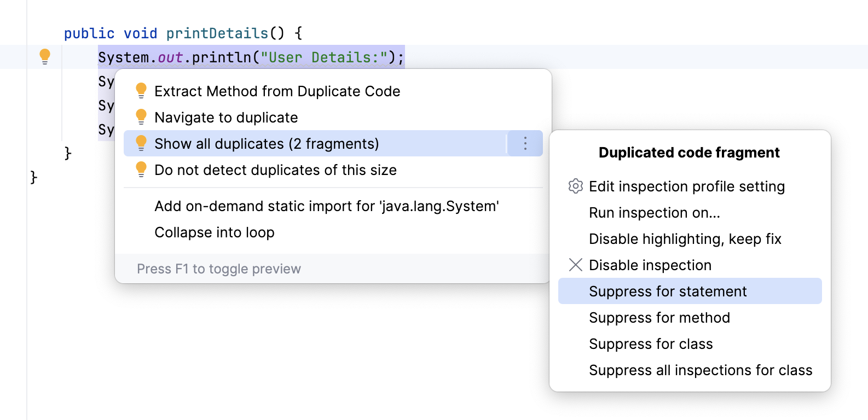Select Suppress for class
This screenshot has width=868, height=420.
(x=650, y=344)
